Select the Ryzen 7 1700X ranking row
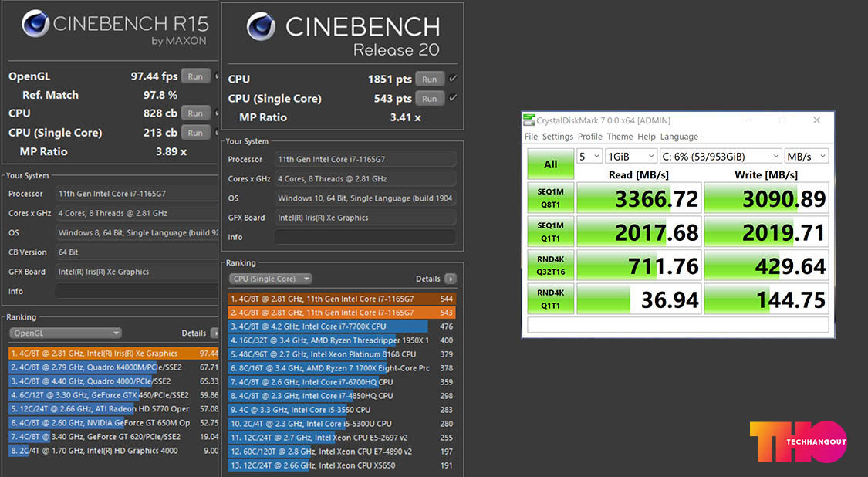 pos(342,368)
